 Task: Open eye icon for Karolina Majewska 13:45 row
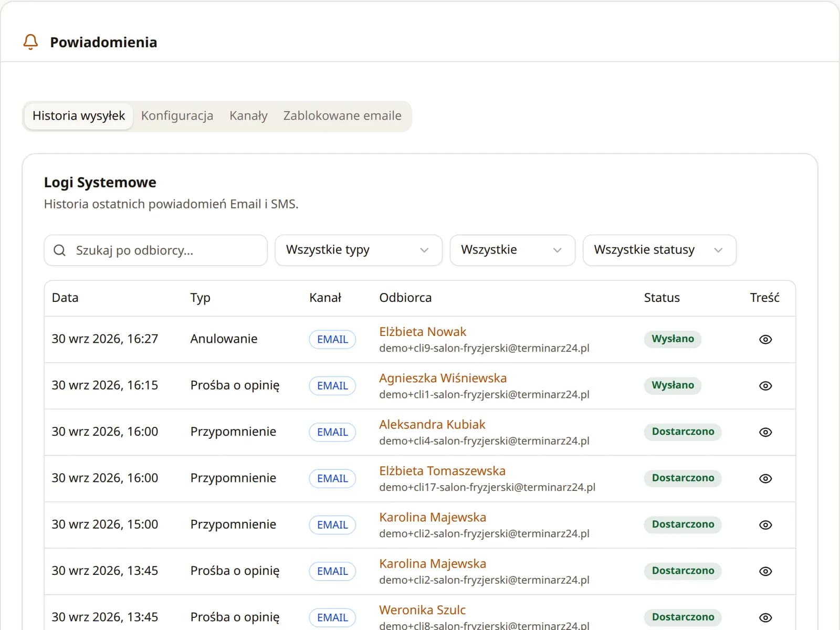765,571
